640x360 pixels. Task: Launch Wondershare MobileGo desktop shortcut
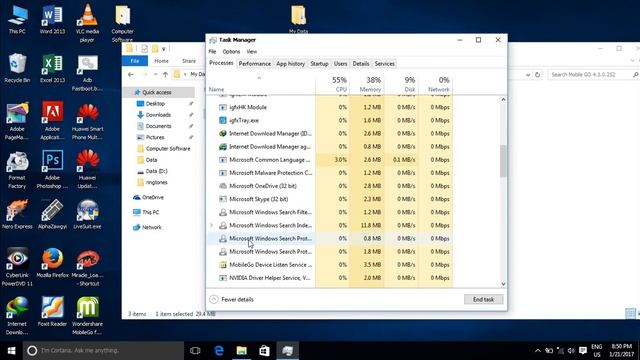[x=87, y=316]
